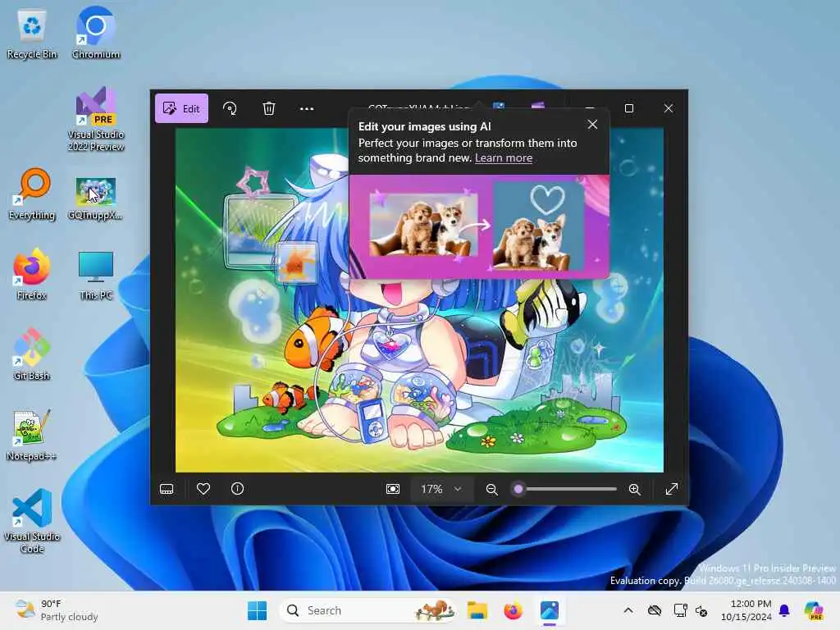Open Firefox from the taskbar
The image size is (840, 630).
click(514, 610)
